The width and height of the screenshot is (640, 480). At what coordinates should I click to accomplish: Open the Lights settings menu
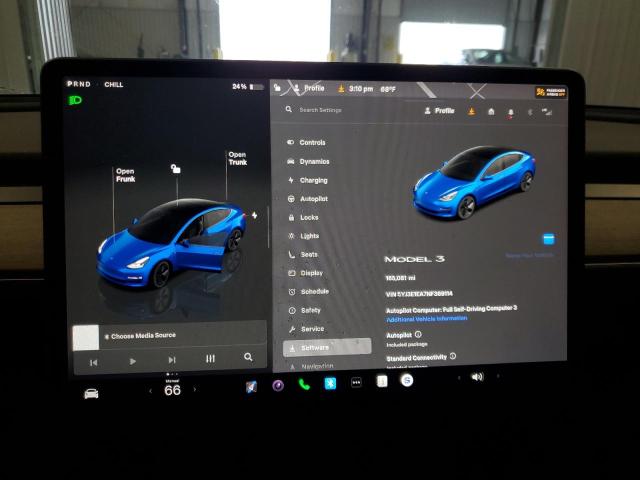[304, 236]
